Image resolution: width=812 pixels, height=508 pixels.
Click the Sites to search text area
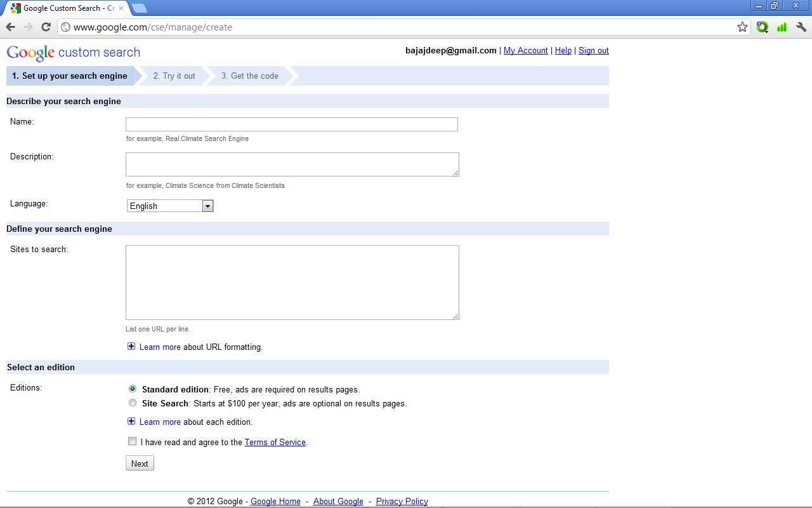(292, 282)
